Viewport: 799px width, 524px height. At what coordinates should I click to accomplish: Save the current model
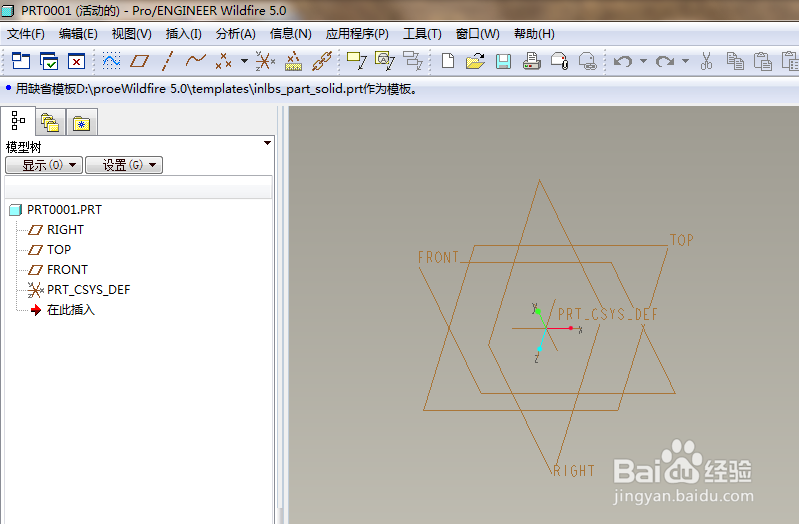click(503, 61)
